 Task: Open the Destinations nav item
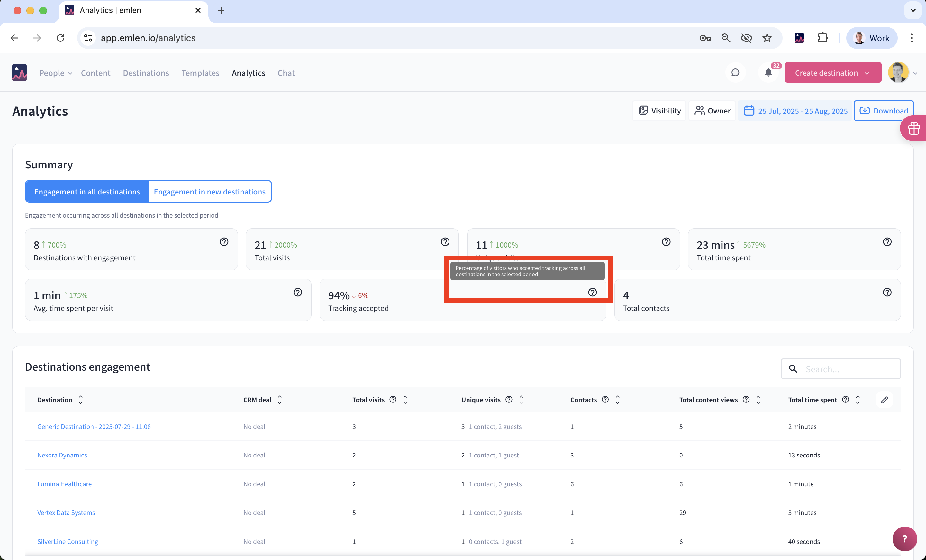click(146, 73)
